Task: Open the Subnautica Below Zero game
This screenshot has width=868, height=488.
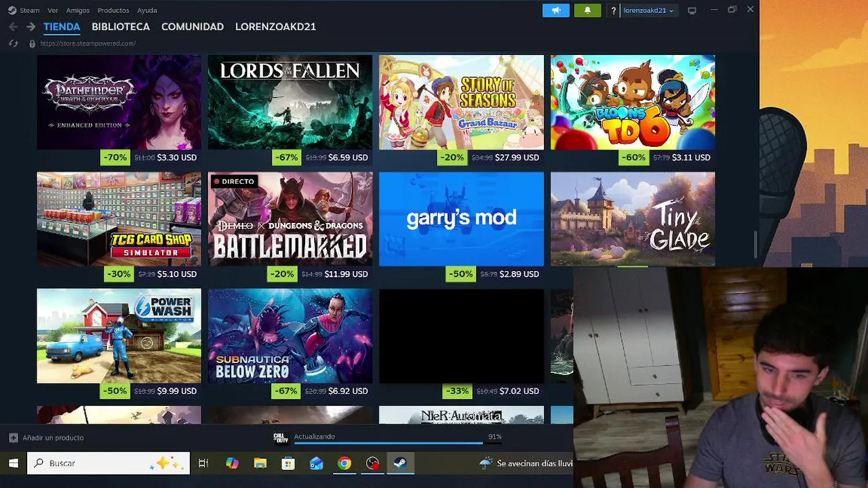Action: (290, 336)
